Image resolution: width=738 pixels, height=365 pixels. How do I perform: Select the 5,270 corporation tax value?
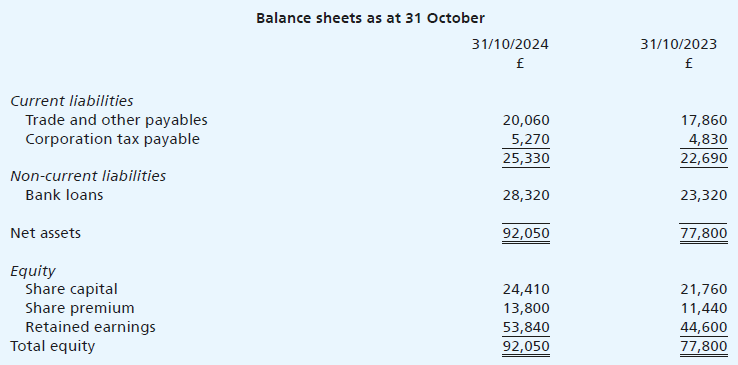pos(530,140)
